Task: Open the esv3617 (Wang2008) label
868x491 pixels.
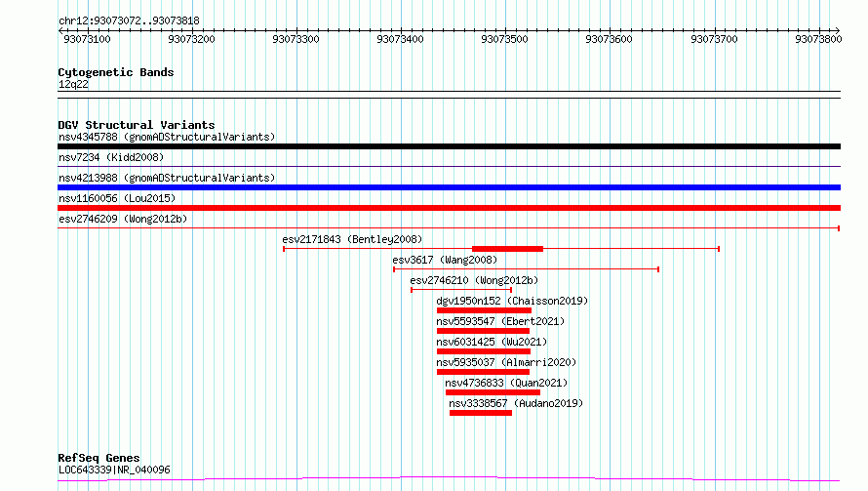Action: (x=445, y=260)
